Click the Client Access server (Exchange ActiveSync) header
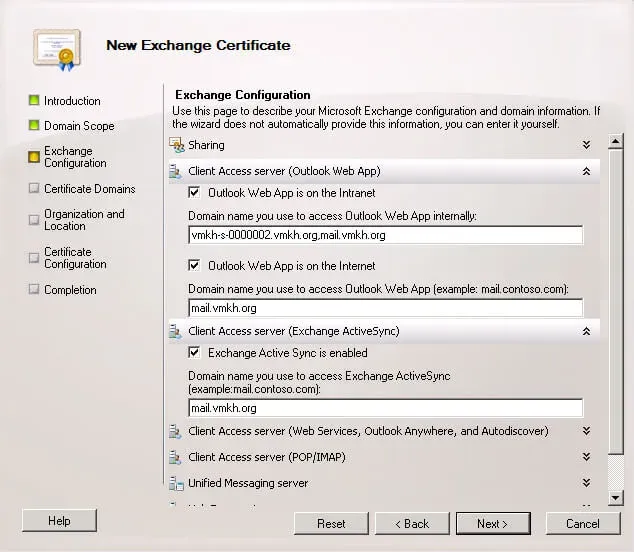 (294, 332)
